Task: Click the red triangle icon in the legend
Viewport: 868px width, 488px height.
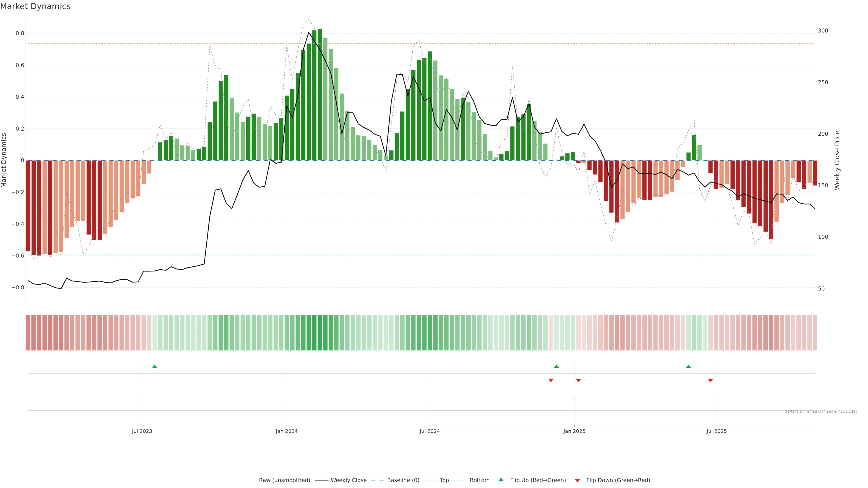Action: tap(577, 480)
